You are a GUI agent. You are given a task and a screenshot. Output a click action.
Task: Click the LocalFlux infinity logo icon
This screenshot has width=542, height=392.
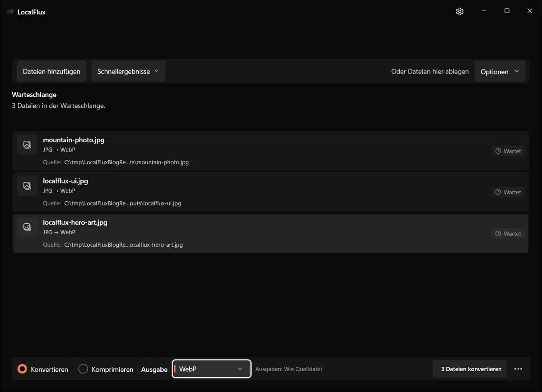pyautogui.click(x=10, y=12)
